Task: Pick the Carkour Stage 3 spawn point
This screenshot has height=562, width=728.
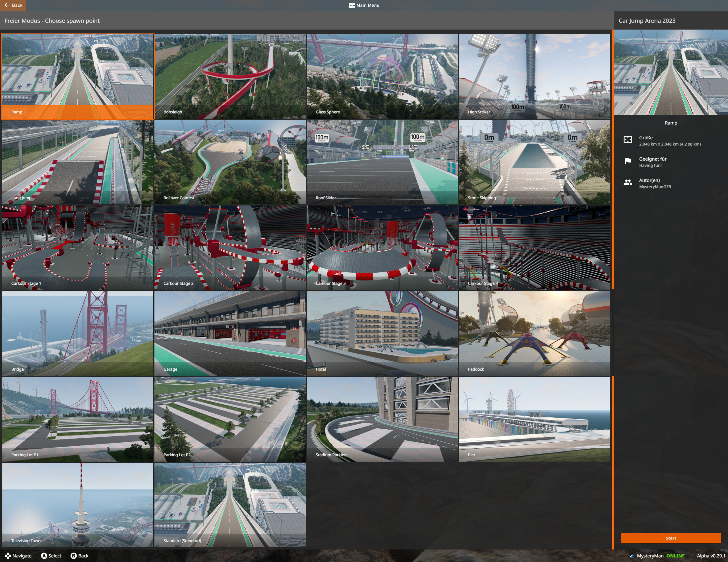Action: pyautogui.click(x=382, y=247)
